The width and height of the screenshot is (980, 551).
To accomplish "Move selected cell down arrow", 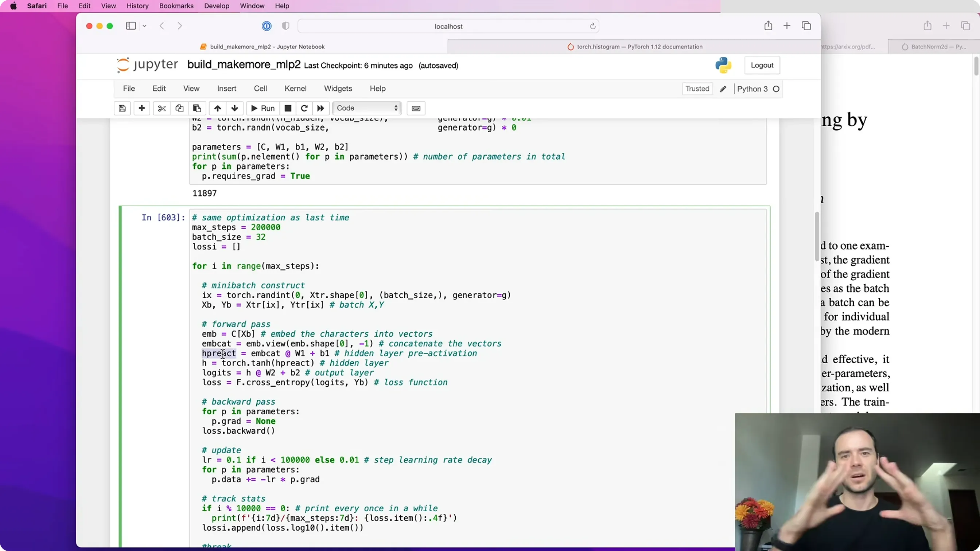I will point(235,108).
